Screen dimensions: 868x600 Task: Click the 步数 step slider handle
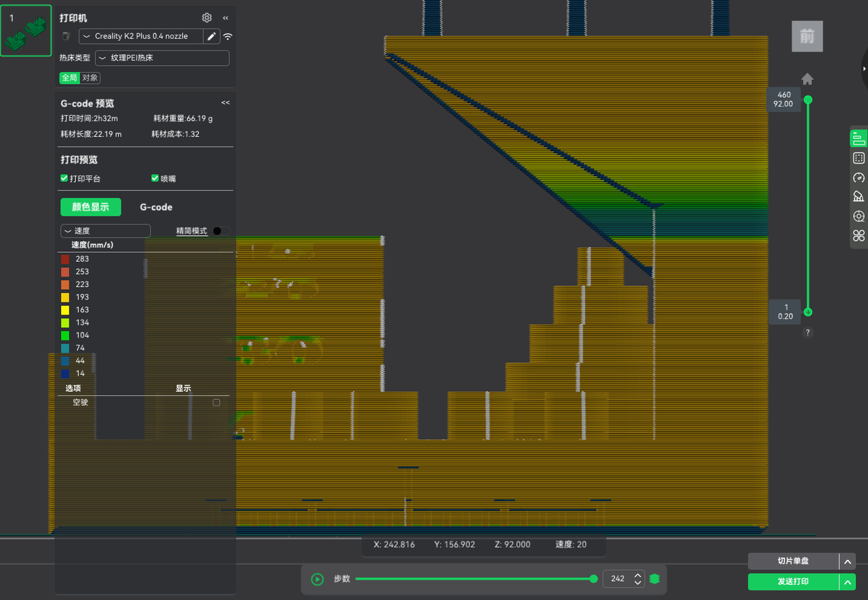(594, 579)
